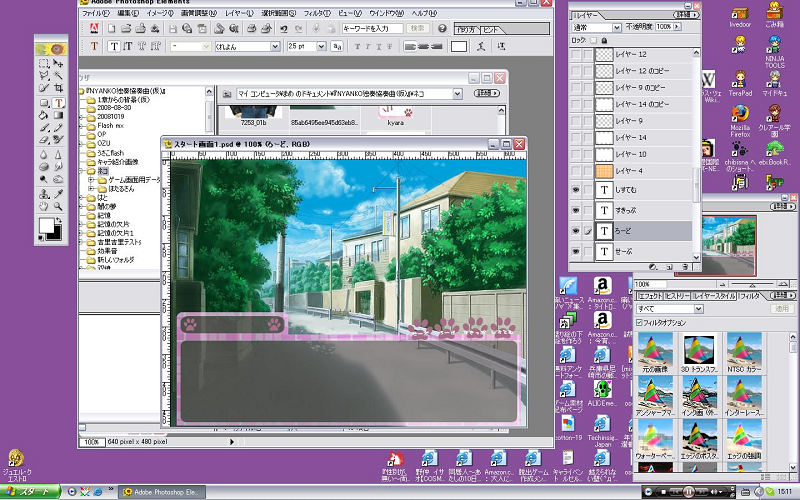Select the Hand tool
This screenshot has width=800, height=500.
[44, 207]
